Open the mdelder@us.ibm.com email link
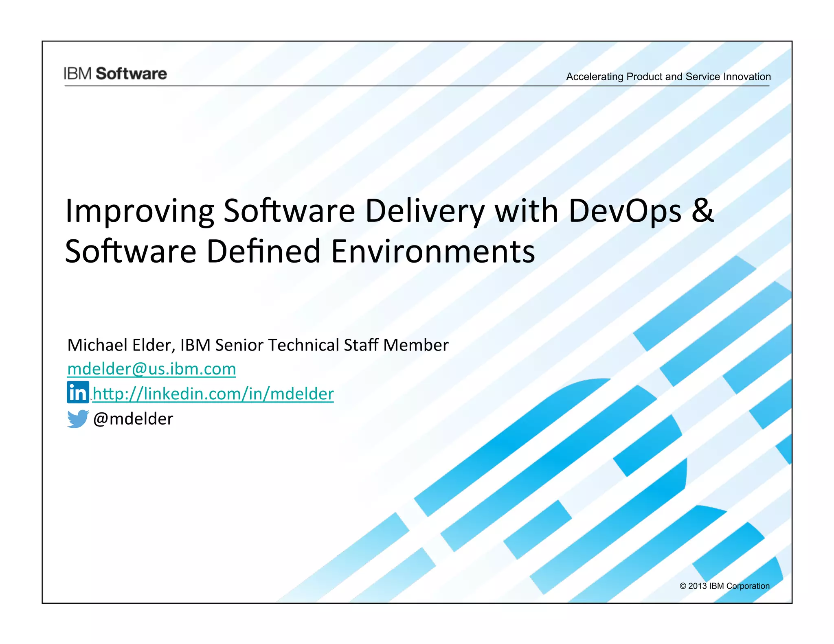Image resolution: width=834 pixels, height=644 pixels. [x=151, y=369]
